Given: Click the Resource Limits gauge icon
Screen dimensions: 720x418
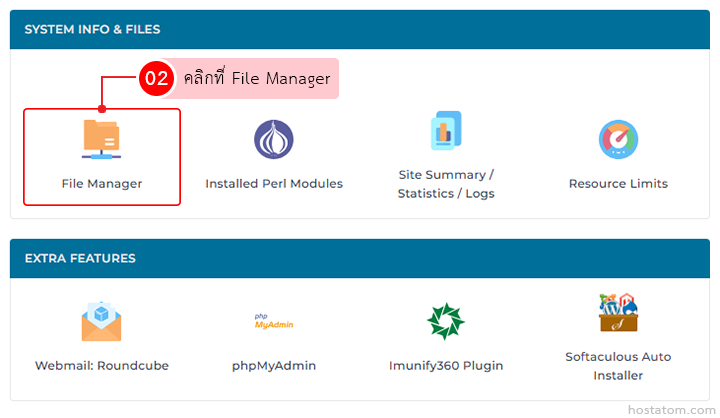Looking at the screenshot, I should 618,140.
